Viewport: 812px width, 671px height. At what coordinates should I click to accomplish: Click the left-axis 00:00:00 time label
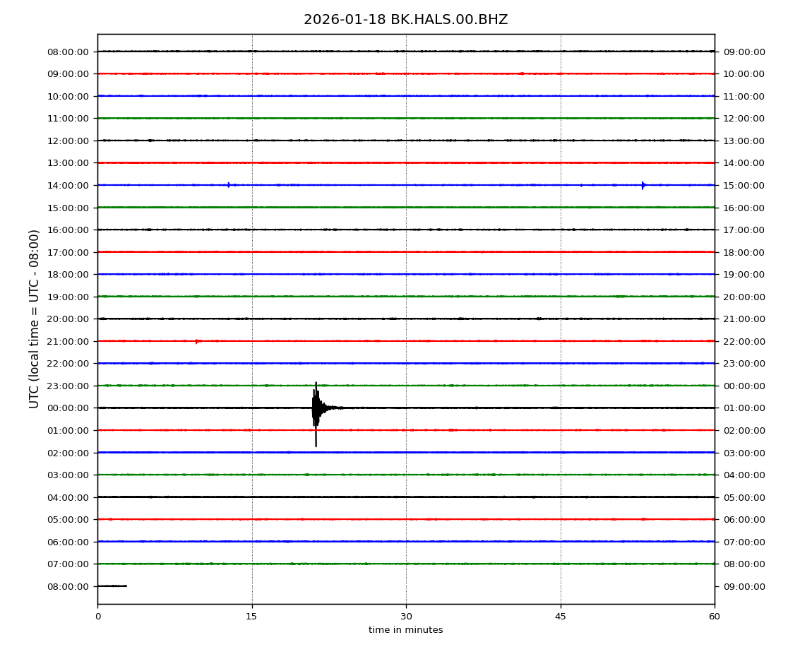(x=68, y=408)
